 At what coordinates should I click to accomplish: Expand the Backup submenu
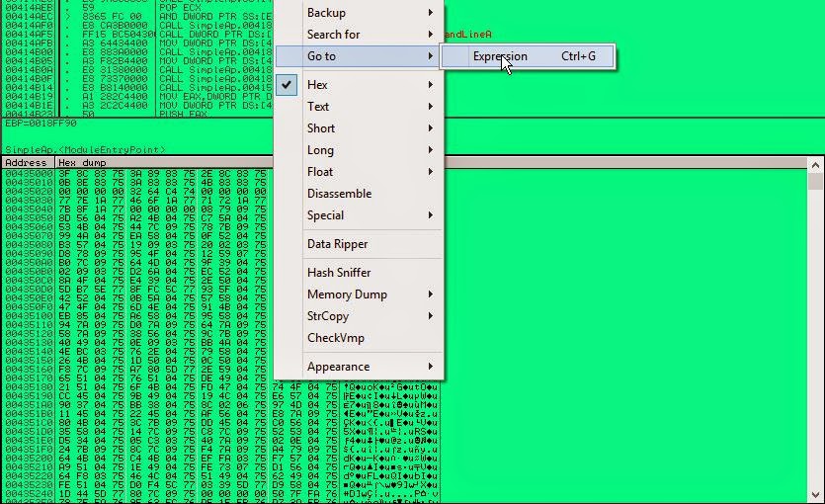point(359,13)
